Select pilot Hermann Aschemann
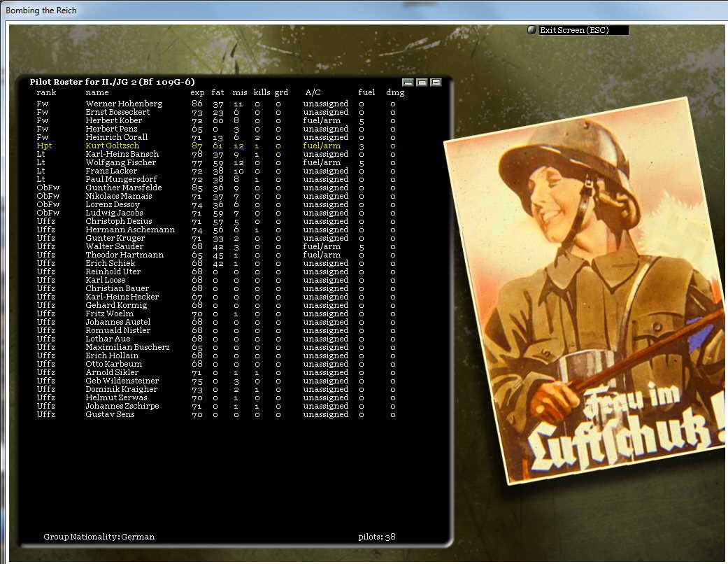The image size is (728, 564). 130,229
